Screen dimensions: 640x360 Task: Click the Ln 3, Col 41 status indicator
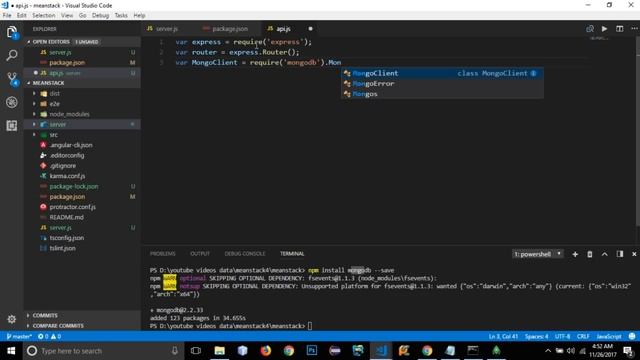(503, 336)
